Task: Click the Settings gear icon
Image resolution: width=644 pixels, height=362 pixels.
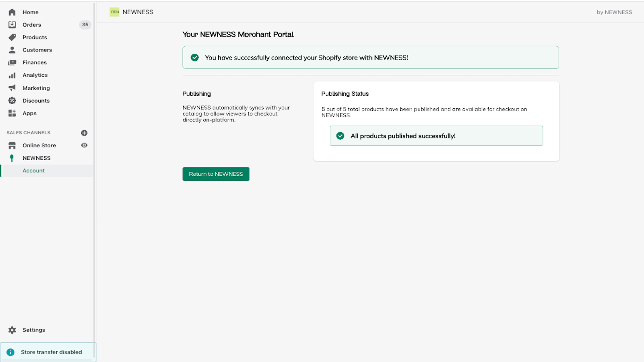Action: pyautogui.click(x=12, y=330)
